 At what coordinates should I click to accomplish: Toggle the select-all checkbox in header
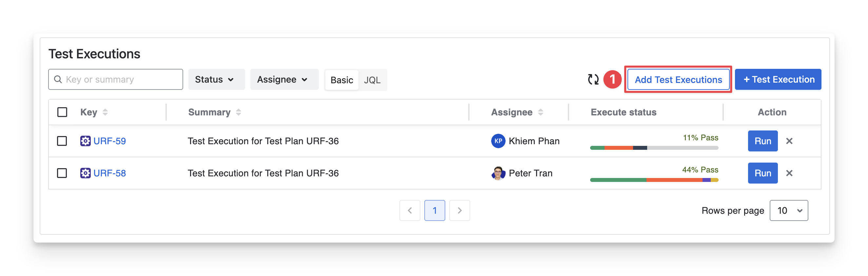62,112
